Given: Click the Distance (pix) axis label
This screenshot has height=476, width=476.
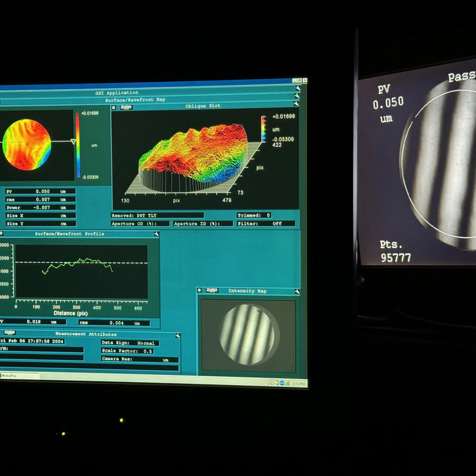Looking at the screenshot, I should [70, 313].
